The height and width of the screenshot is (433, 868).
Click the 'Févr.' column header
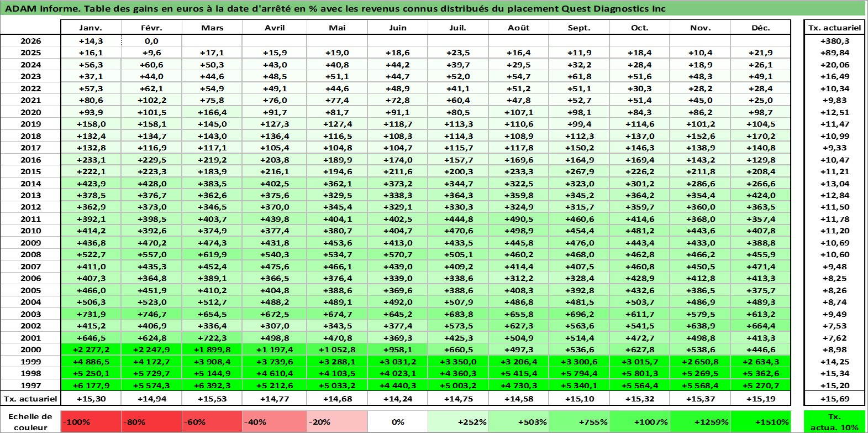[151, 28]
